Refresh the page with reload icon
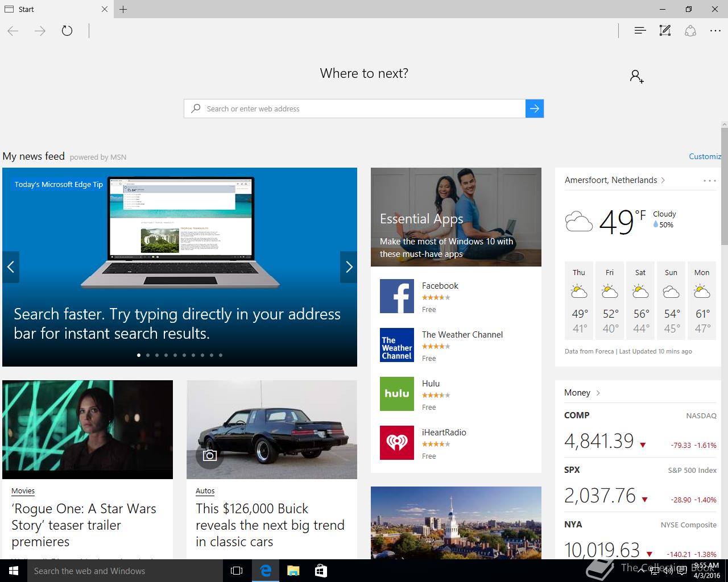Screen dimensions: 728x582 coord(67,31)
